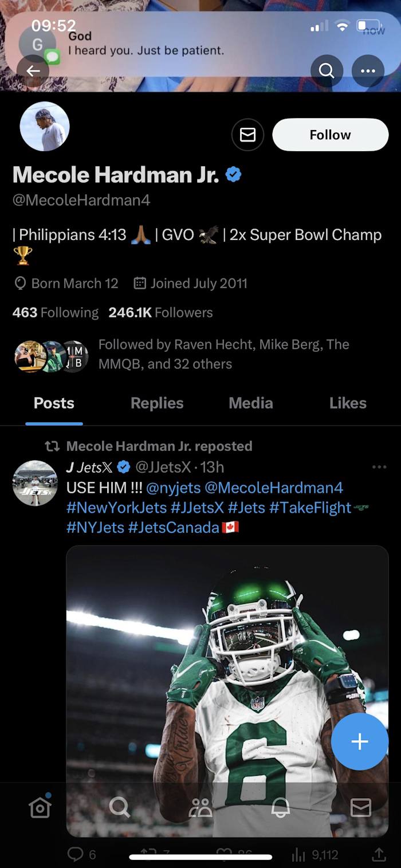Open Direct Messages from the bottom bar

(361, 808)
